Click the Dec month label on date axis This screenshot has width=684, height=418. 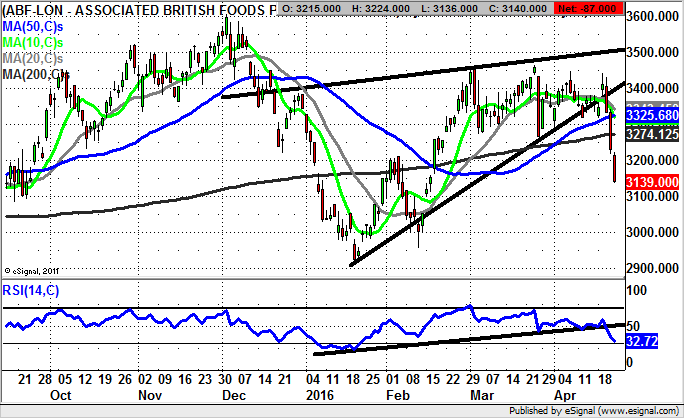[235, 394]
